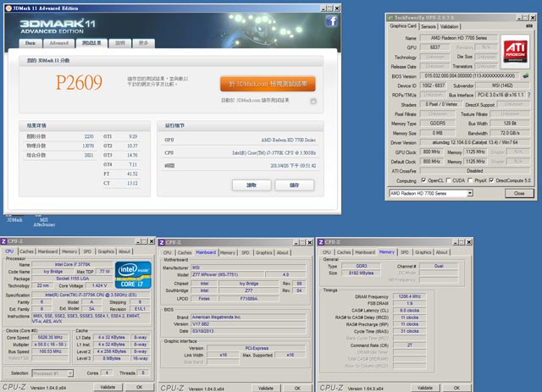The width and height of the screenshot is (542, 392).
Task: Open Graphics tab in the CPU-Z mainboard window
Action: tap(264, 252)
